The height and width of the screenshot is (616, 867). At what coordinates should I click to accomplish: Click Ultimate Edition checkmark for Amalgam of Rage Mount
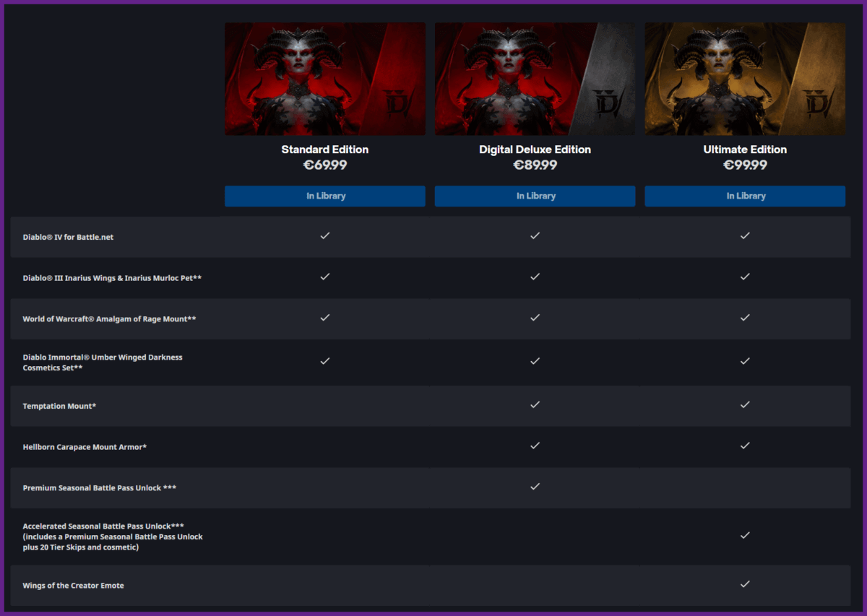[x=745, y=317]
